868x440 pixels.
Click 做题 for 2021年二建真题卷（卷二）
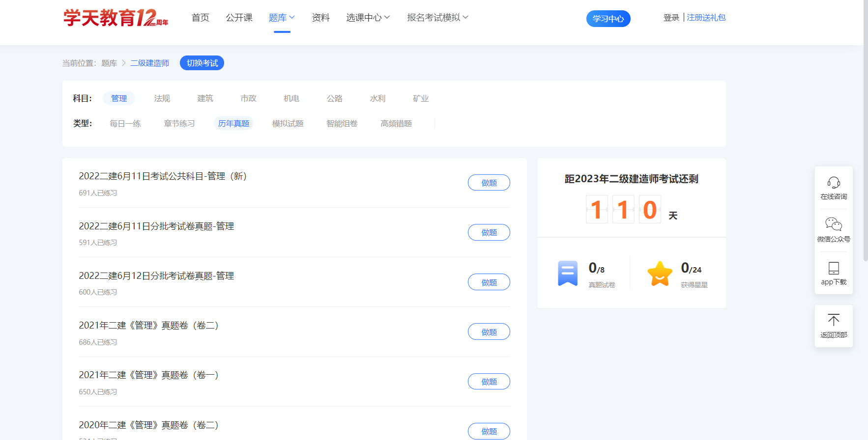489,332
